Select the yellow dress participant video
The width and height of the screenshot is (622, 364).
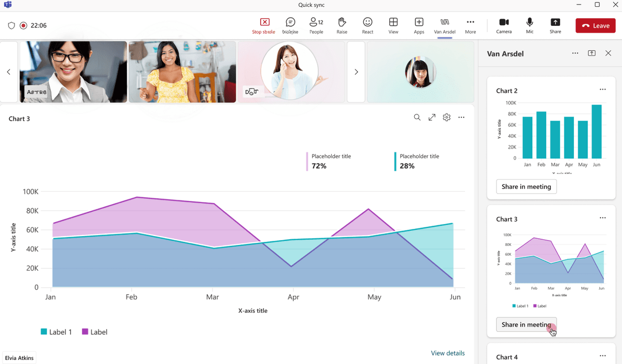(x=182, y=72)
